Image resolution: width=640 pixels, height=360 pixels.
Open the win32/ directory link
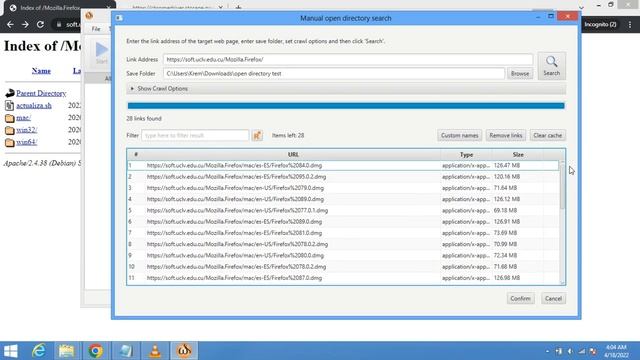[27, 130]
